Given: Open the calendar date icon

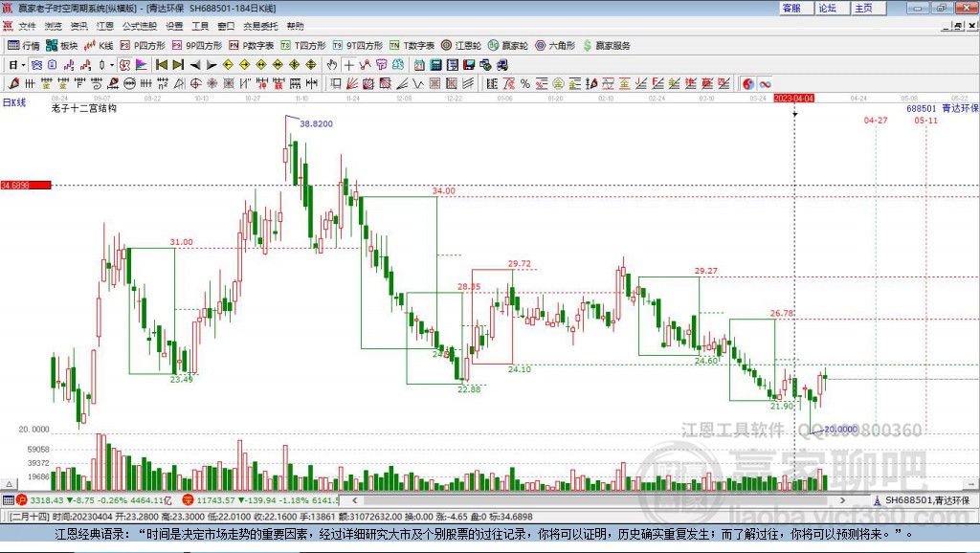Looking at the screenshot, I should [x=419, y=65].
